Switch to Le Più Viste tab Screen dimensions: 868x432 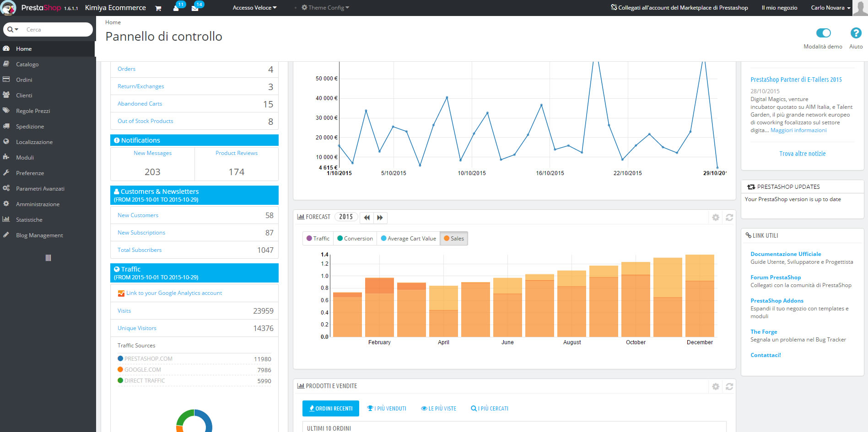tap(438, 409)
